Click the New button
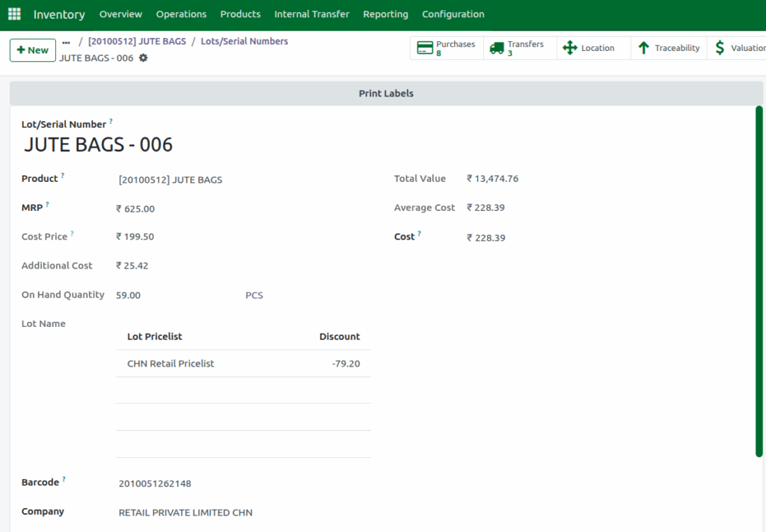Image resolution: width=766 pixels, height=532 pixels. tap(33, 49)
